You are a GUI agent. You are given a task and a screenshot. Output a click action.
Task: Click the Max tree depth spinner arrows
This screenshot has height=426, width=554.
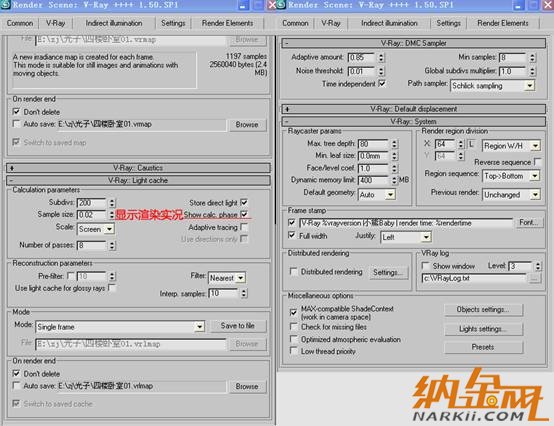click(x=394, y=144)
